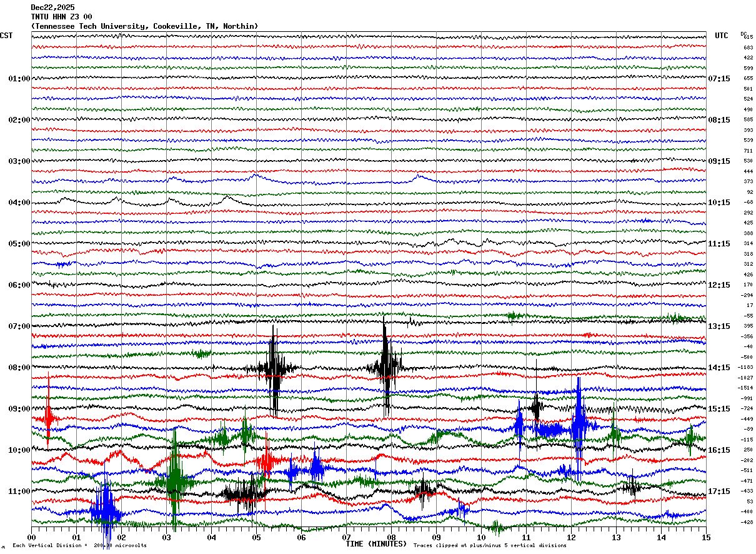Click the DC offset value -294
756x554 pixels.
[747, 295]
